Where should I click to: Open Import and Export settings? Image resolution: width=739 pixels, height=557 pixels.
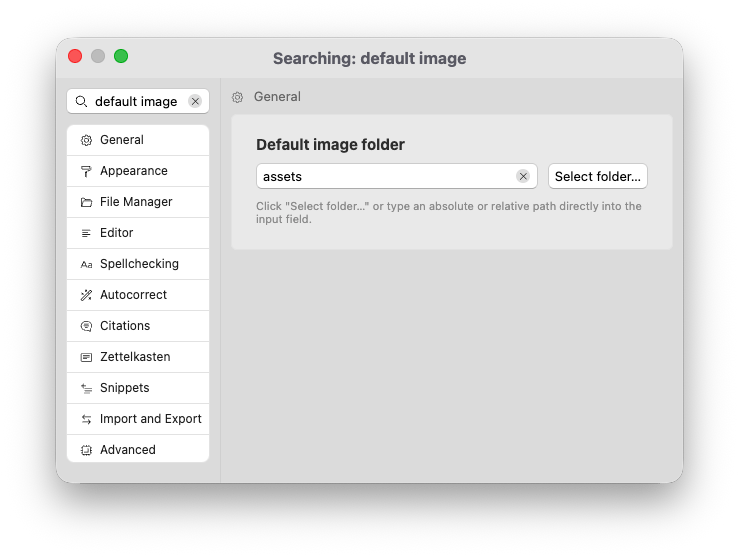(x=138, y=419)
